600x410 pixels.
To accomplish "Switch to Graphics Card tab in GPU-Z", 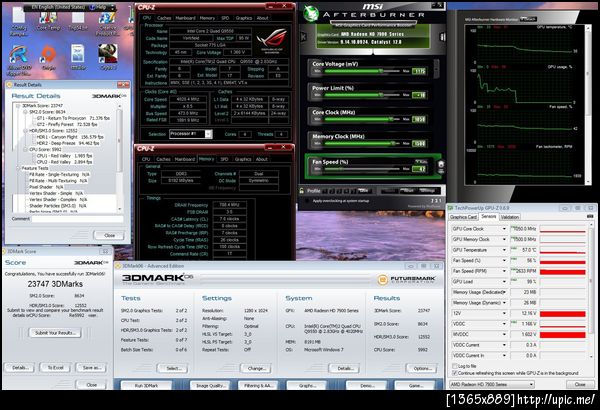I will pyautogui.click(x=463, y=217).
